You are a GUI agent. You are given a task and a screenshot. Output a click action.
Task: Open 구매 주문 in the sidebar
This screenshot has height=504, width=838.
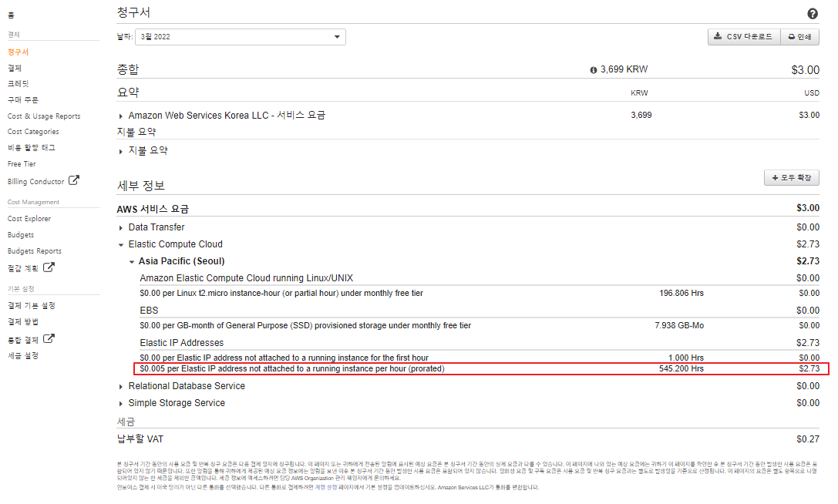(23, 99)
